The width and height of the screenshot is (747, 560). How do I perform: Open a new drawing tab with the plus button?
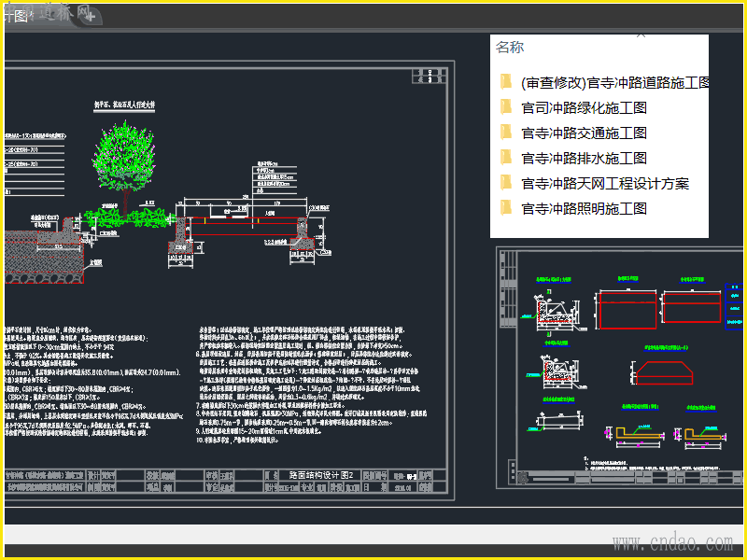coord(91,17)
